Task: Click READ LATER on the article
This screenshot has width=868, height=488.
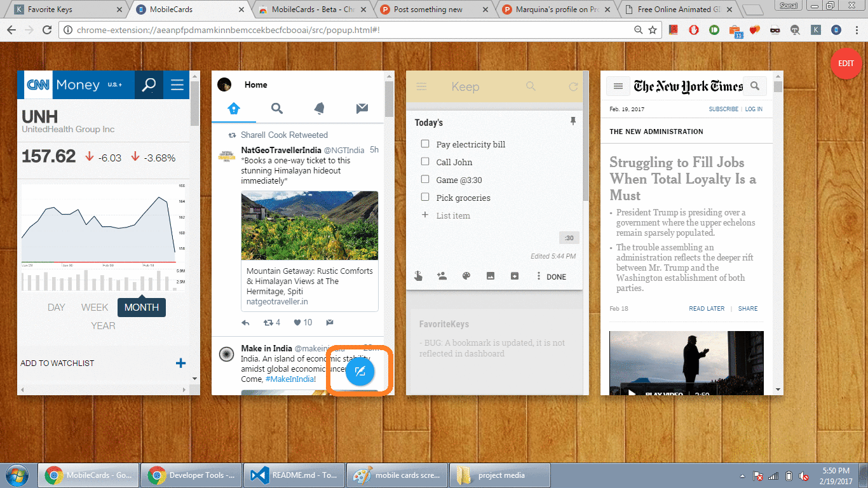Action: point(707,309)
